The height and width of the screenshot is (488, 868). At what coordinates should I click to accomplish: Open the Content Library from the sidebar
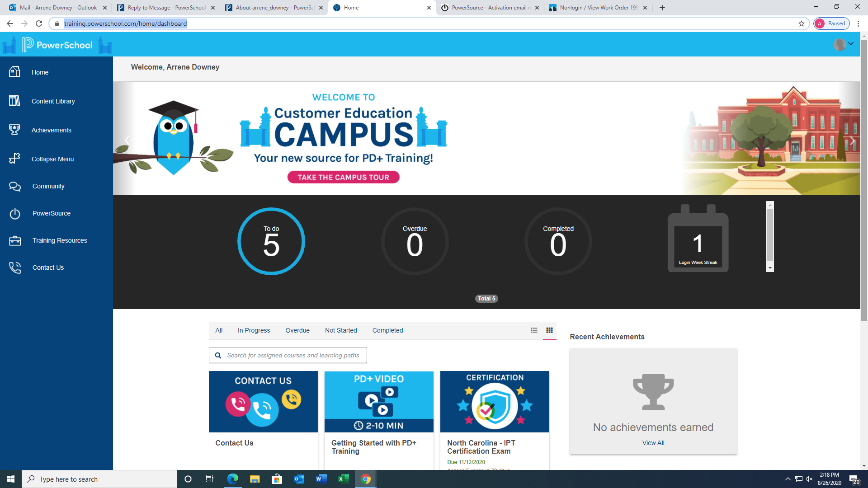tap(53, 101)
